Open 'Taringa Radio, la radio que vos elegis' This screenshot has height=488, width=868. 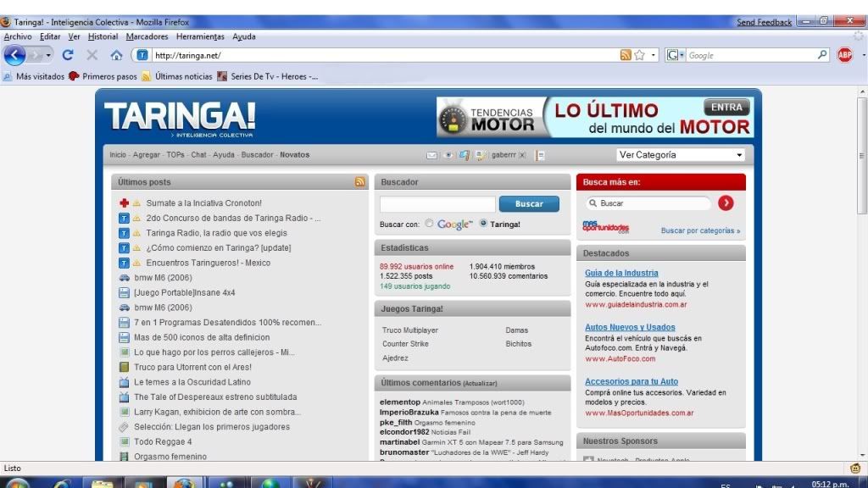[x=216, y=233]
